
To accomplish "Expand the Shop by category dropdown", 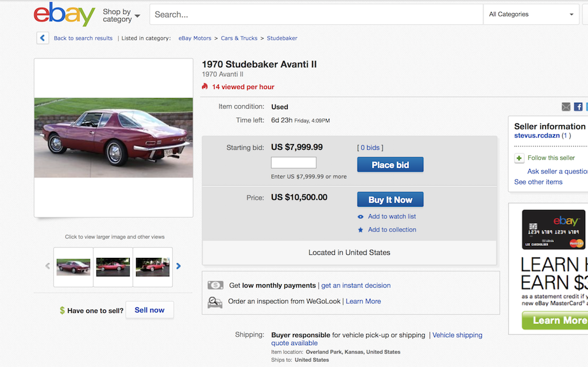I will point(121,15).
